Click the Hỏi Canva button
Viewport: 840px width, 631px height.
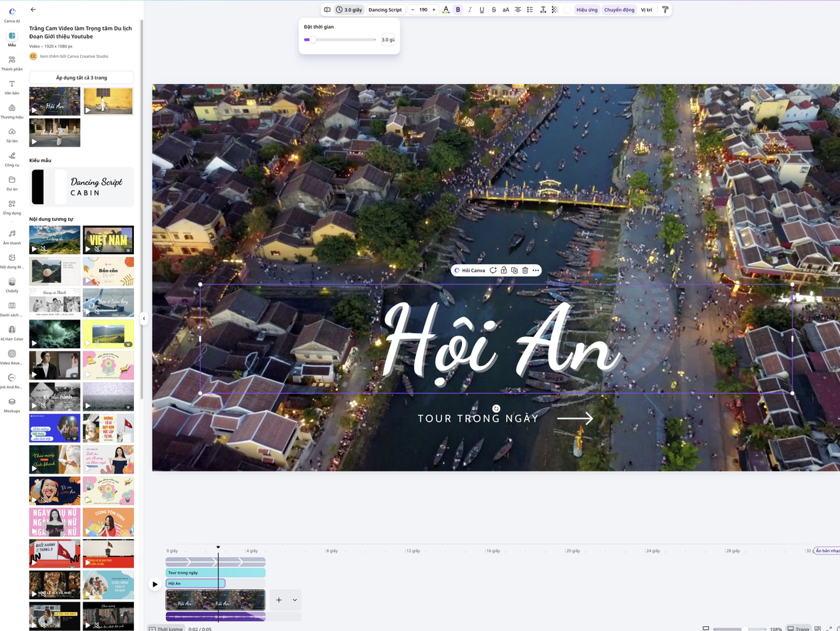pyautogui.click(x=469, y=270)
